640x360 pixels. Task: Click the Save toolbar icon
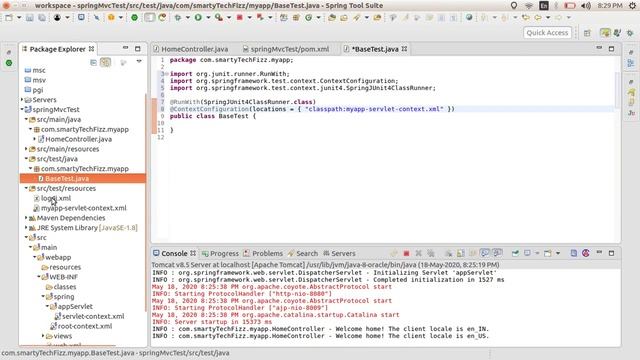30,18
